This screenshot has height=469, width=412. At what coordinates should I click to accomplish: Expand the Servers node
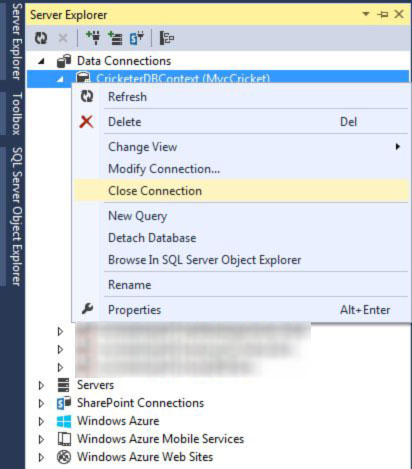click(41, 385)
